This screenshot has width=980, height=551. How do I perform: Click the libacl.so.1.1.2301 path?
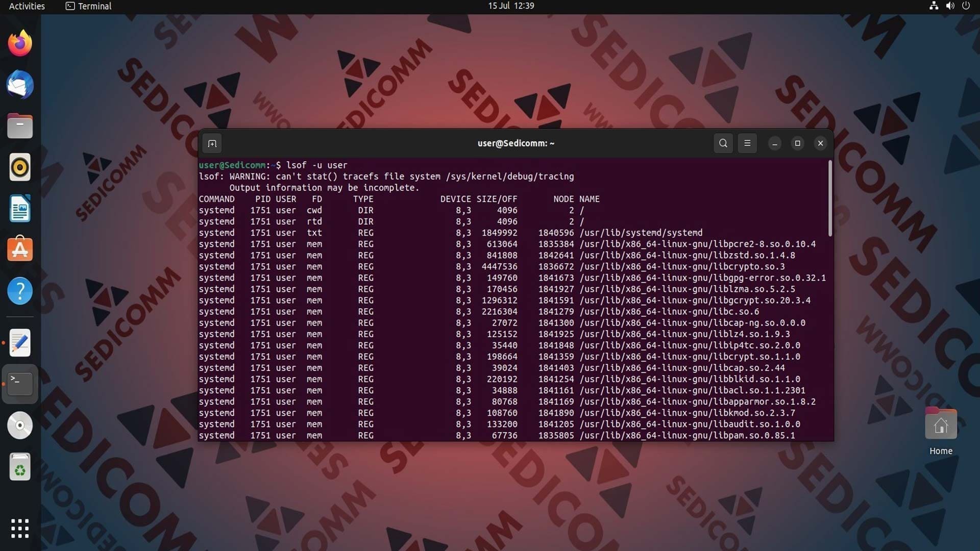click(693, 390)
